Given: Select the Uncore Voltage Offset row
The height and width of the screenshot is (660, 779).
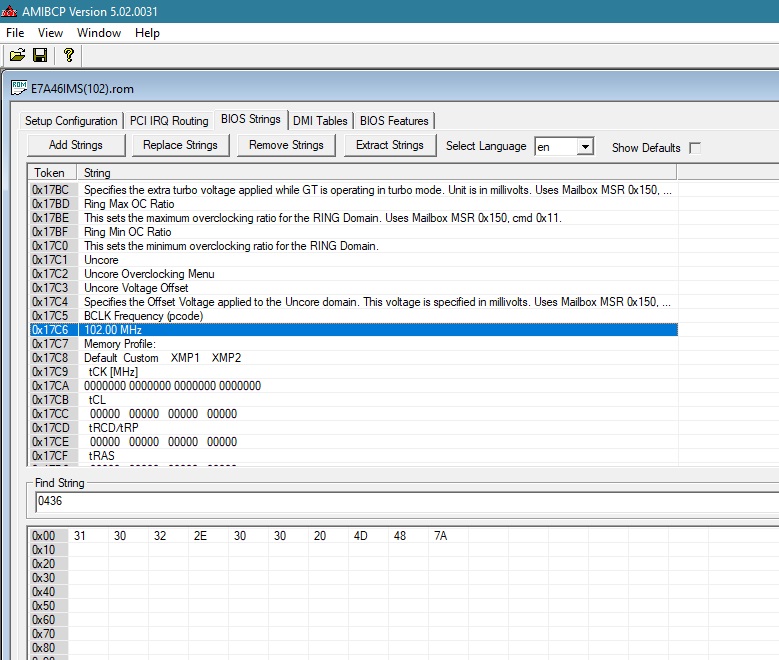Looking at the screenshot, I should tap(353, 288).
